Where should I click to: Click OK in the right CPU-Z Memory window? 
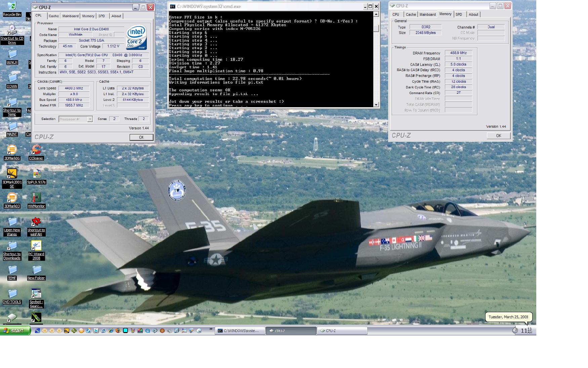click(499, 135)
